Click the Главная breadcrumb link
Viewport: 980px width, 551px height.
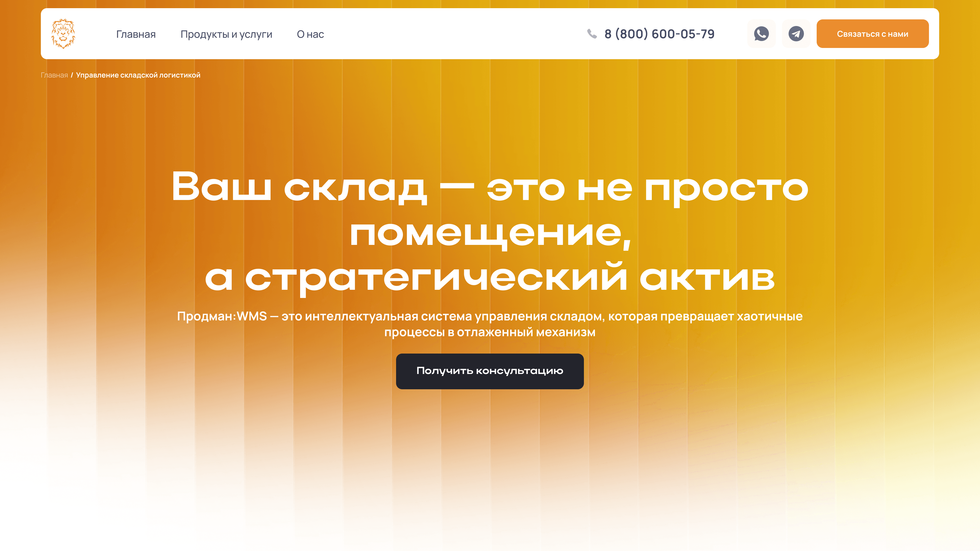point(54,75)
